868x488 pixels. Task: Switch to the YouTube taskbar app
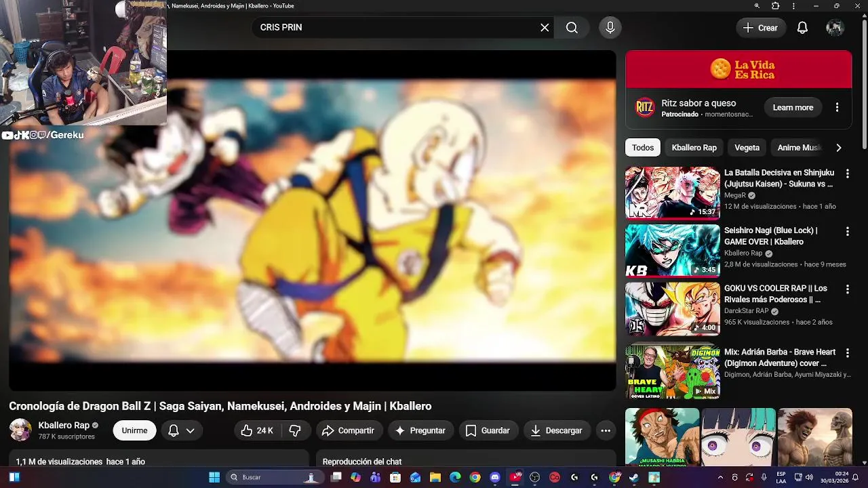click(515, 477)
